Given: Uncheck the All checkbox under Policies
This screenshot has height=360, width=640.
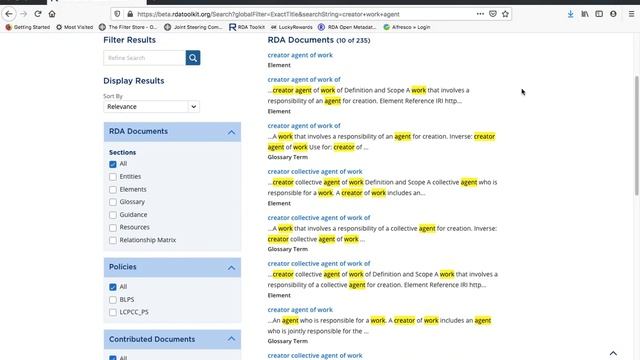Looking at the screenshot, I should pyautogui.click(x=113, y=287).
